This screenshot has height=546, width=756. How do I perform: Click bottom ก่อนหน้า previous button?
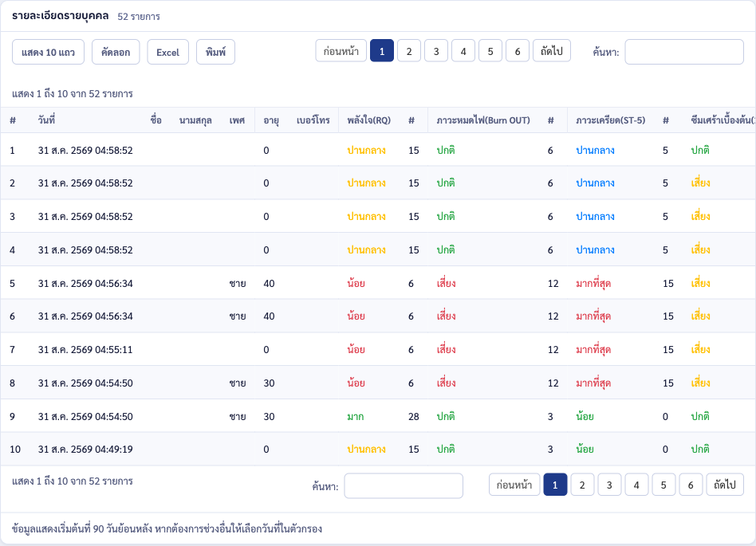click(x=514, y=485)
